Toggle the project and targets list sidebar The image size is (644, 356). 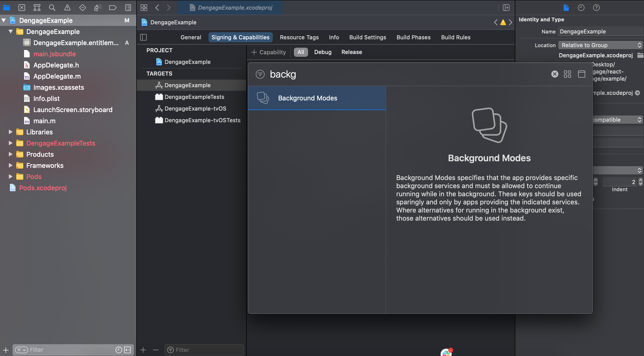(x=143, y=37)
